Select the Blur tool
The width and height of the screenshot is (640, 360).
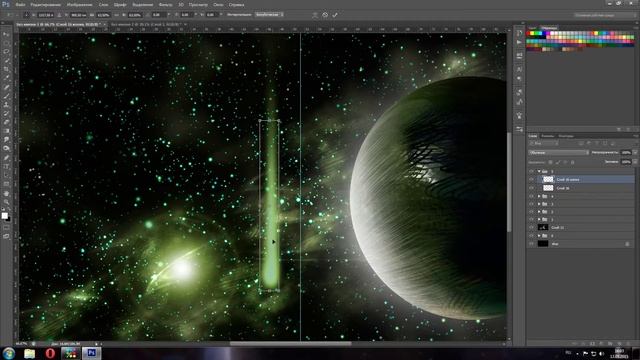coord(6,140)
